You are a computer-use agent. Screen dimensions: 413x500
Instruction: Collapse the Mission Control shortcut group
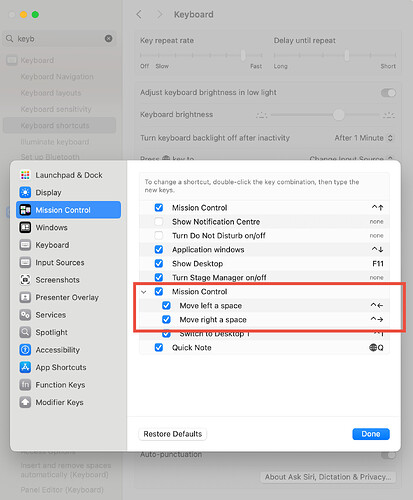[144, 292]
